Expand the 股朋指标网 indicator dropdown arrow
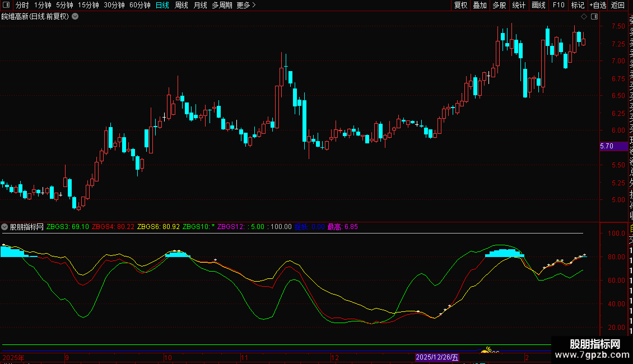Viewport: 633px width, 364px height. click(x=5, y=227)
